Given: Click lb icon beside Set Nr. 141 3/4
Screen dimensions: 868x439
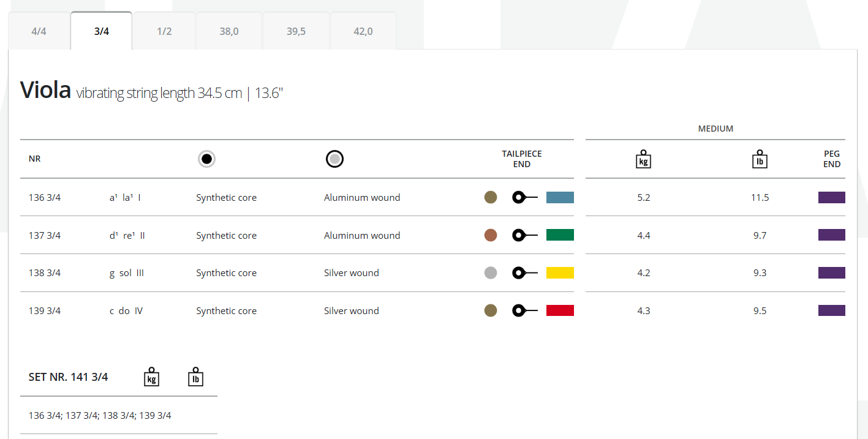Looking at the screenshot, I should pos(195,377).
